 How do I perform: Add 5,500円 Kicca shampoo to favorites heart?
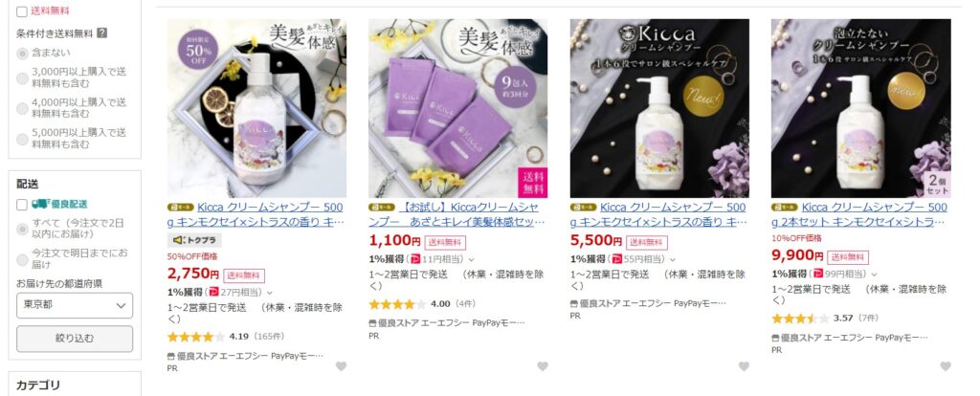pyautogui.click(x=744, y=366)
